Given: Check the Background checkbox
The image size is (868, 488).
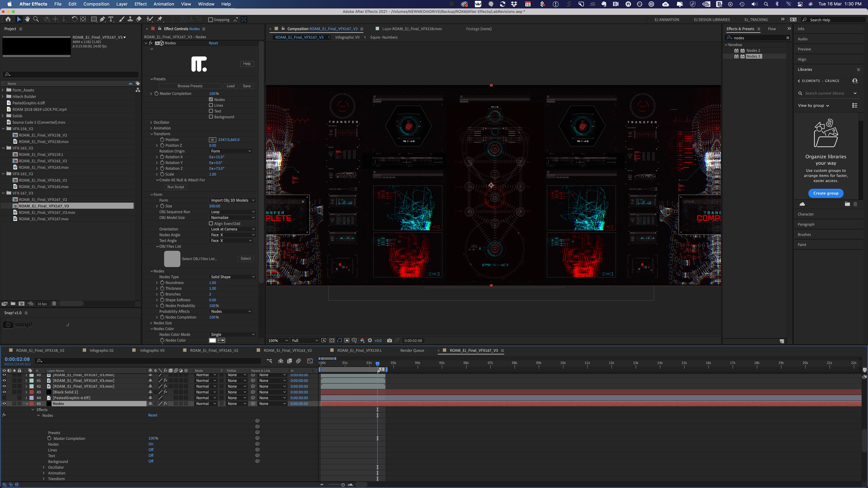Looking at the screenshot, I should click(211, 117).
